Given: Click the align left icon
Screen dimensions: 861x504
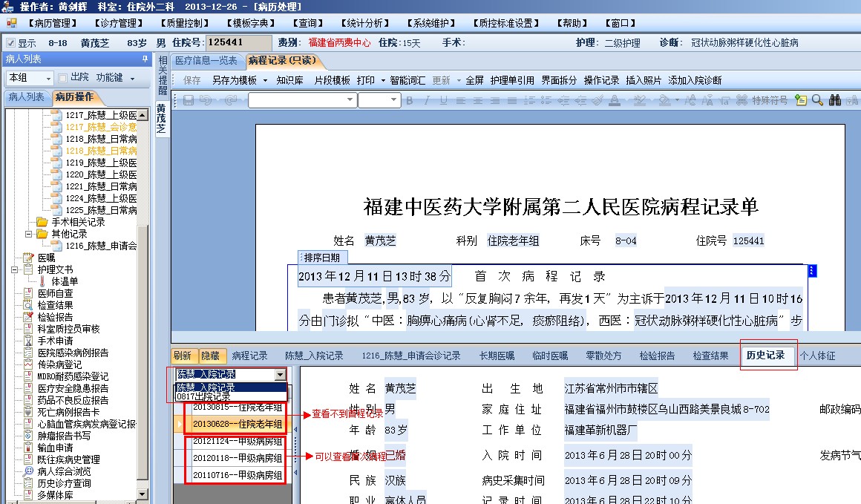Looking at the screenshot, I should (x=461, y=100).
